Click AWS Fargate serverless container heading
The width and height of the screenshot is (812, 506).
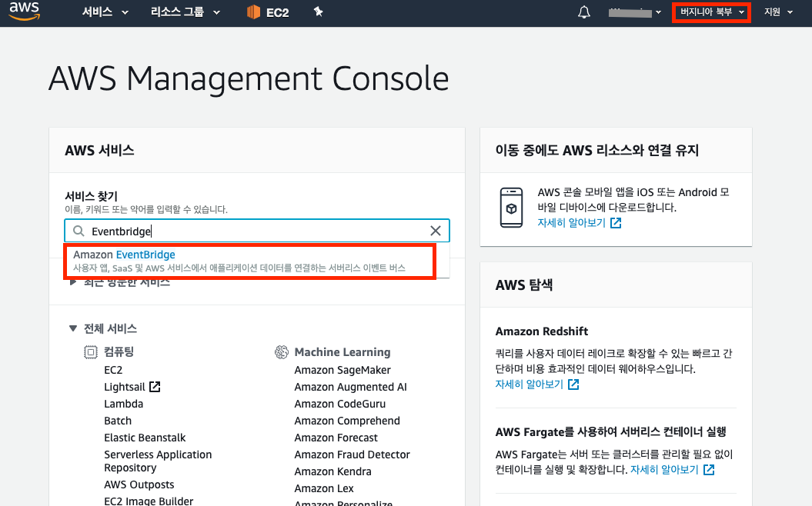coord(610,431)
